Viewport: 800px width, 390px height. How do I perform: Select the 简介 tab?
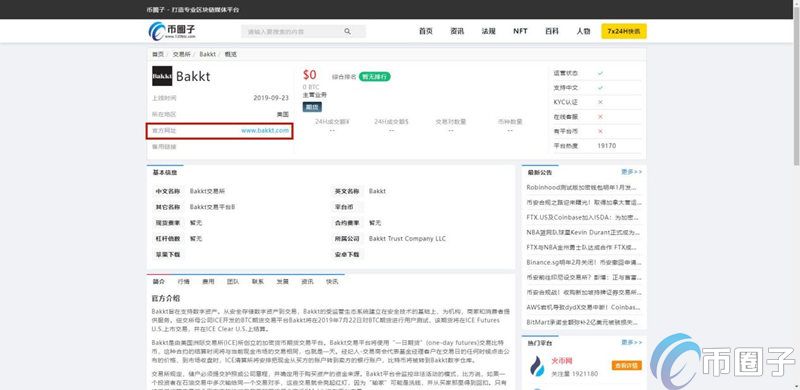[x=159, y=282]
